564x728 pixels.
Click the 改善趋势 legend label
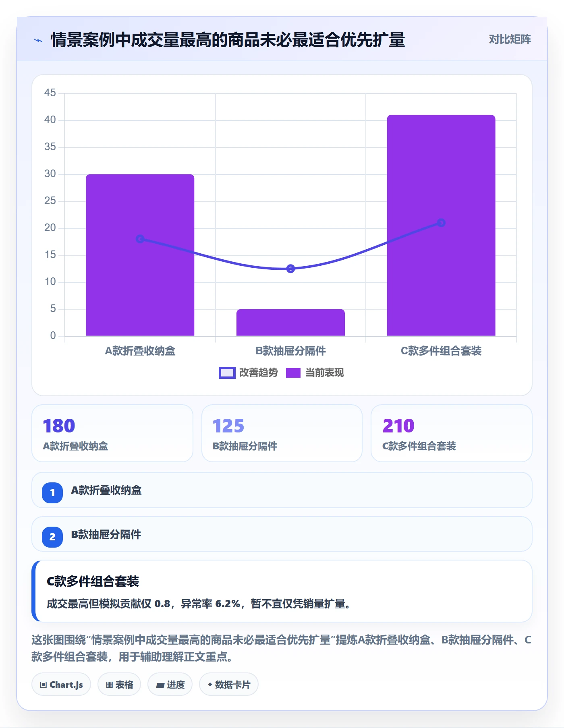click(259, 373)
